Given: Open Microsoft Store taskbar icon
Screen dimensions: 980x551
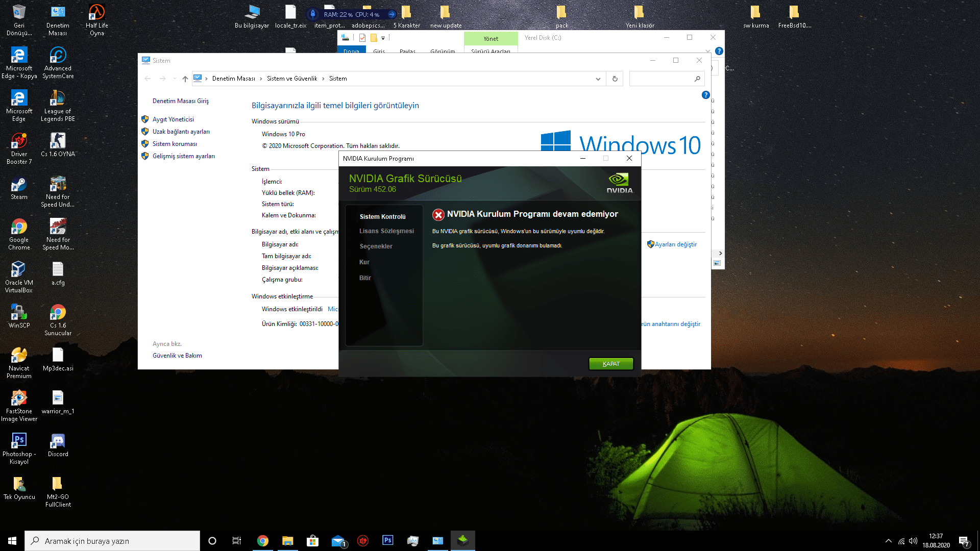Looking at the screenshot, I should click(x=313, y=541).
